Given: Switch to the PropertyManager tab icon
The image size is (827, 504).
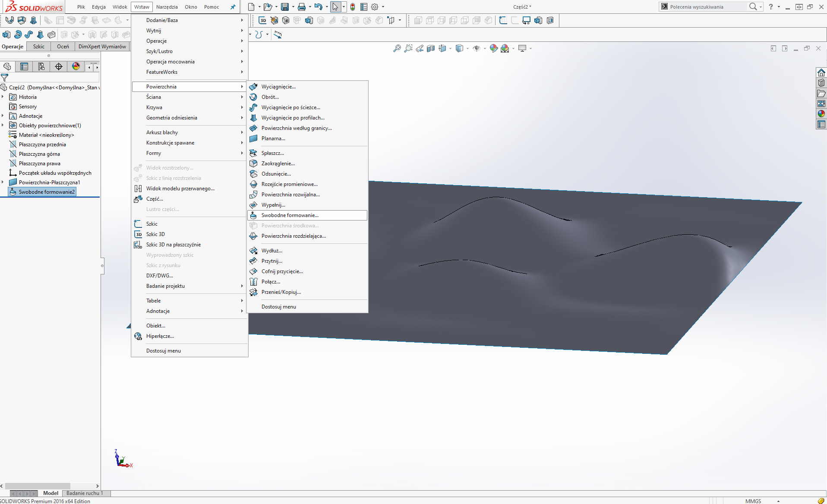Looking at the screenshot, I should point(24,66).
